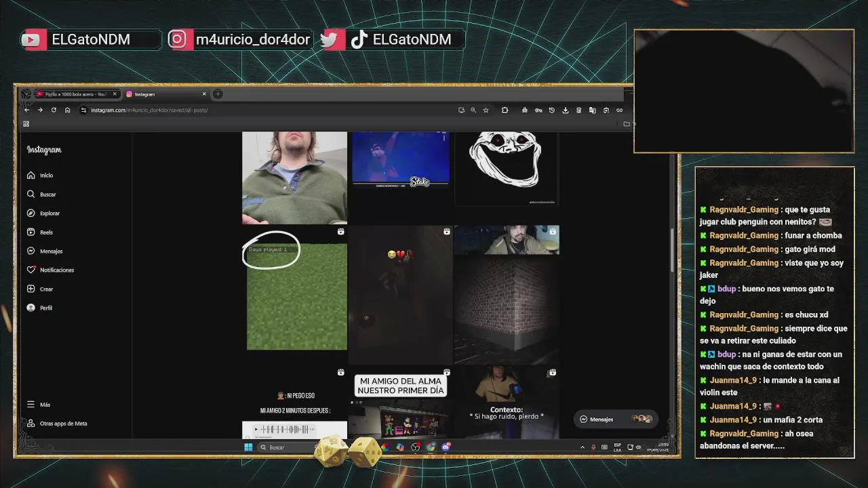Open Otras apps de Meta
The image size is (868, 488).
(57, 424)
